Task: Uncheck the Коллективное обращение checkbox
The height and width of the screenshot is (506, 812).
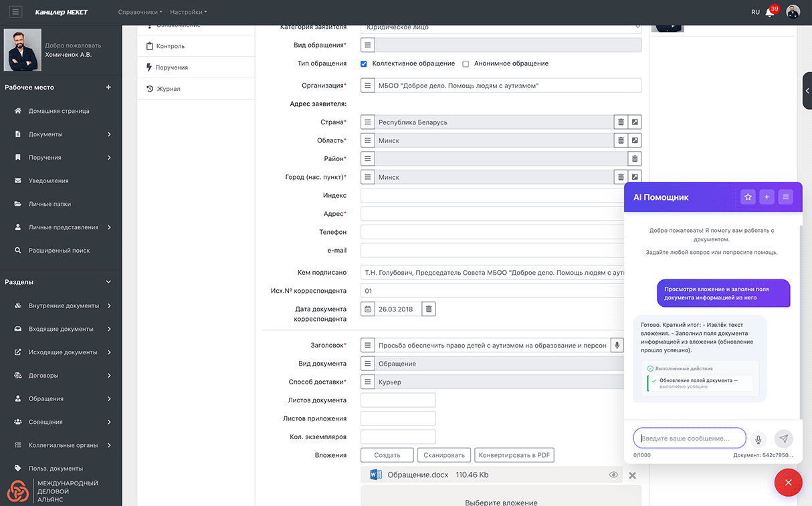Action: 364,64
